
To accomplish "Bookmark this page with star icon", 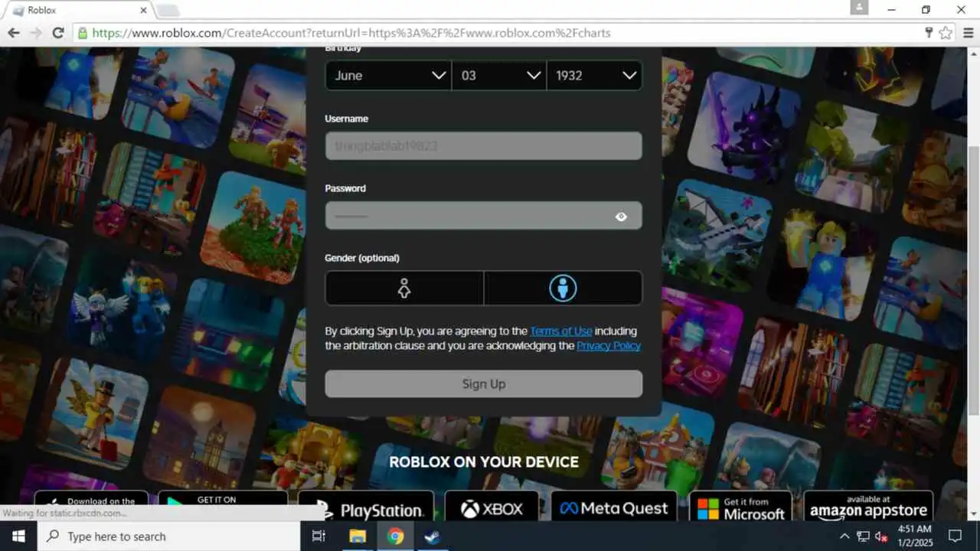I will 946,33.
